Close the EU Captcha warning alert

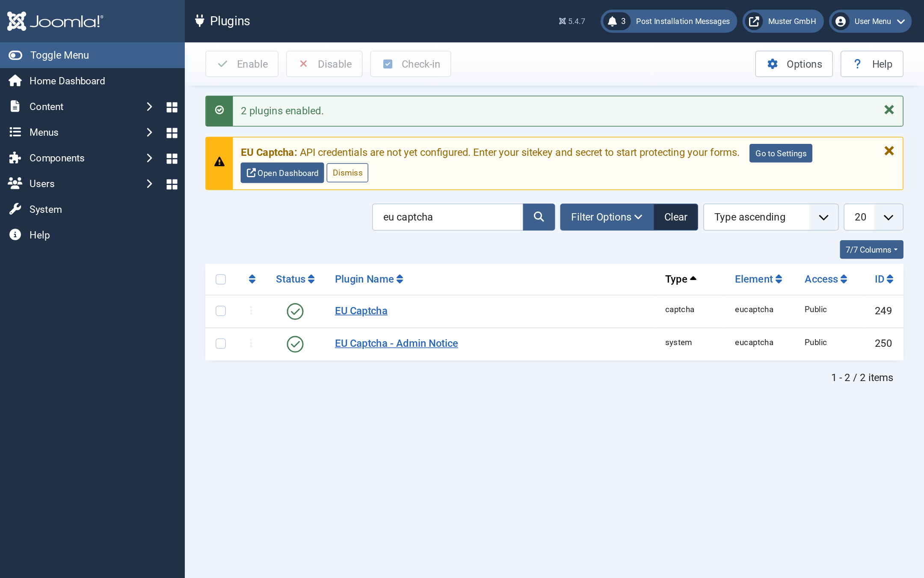pyautogui.click(x=889, y=151)
